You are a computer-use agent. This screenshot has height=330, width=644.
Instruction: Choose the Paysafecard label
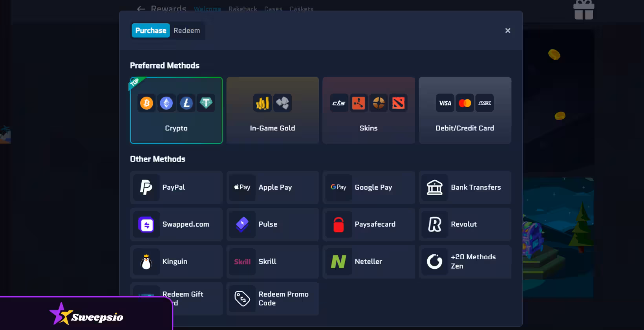click(x=375, y=224)
